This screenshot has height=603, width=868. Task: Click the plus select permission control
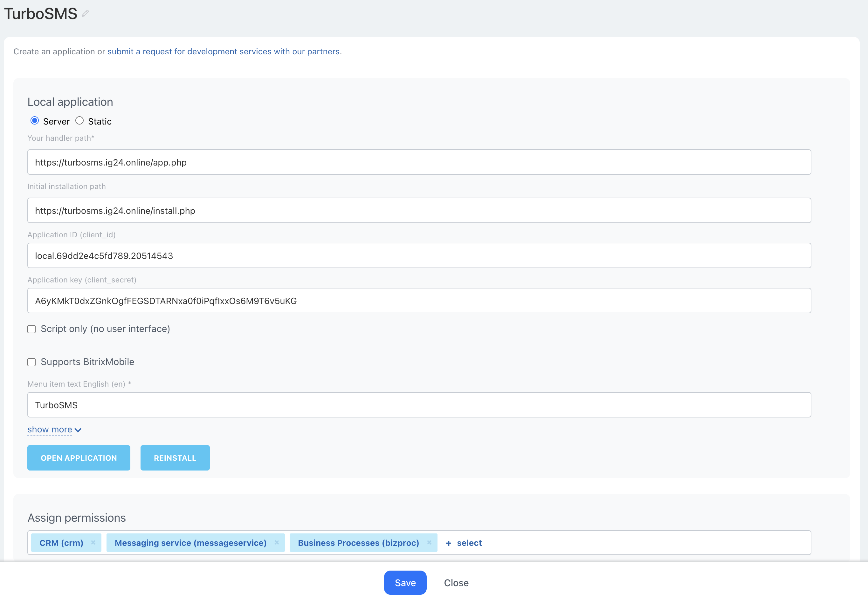(464, 543)
